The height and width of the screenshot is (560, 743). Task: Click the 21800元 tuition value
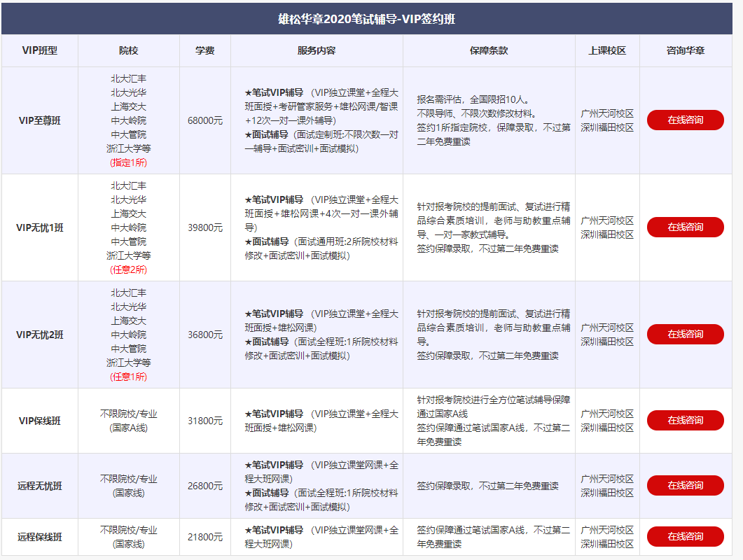click(x=205, y=537)
